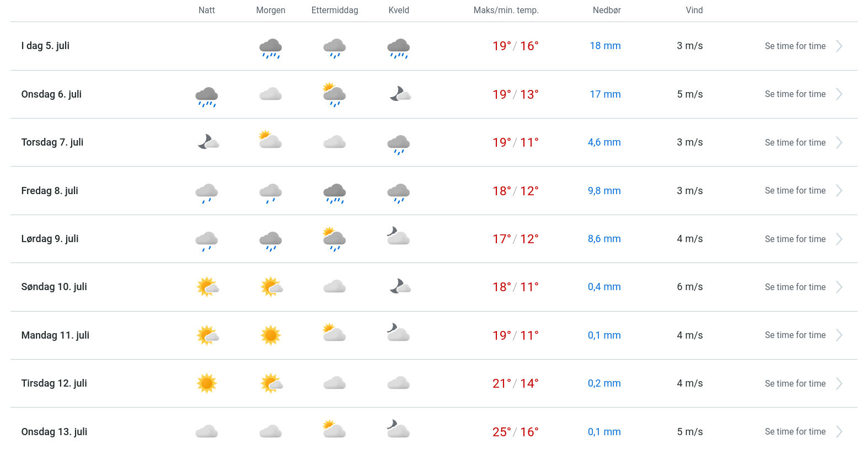Click Tirsdag 12. juli night clear sun icon
The height and width of the screenshot is (455, 868).
coord(207,383)
